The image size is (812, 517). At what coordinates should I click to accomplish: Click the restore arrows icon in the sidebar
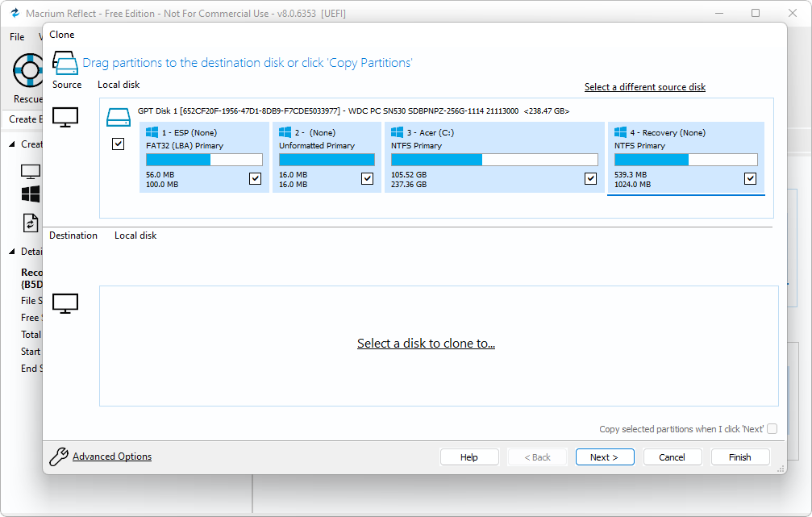pyautogui.click(x=30, y=222)
